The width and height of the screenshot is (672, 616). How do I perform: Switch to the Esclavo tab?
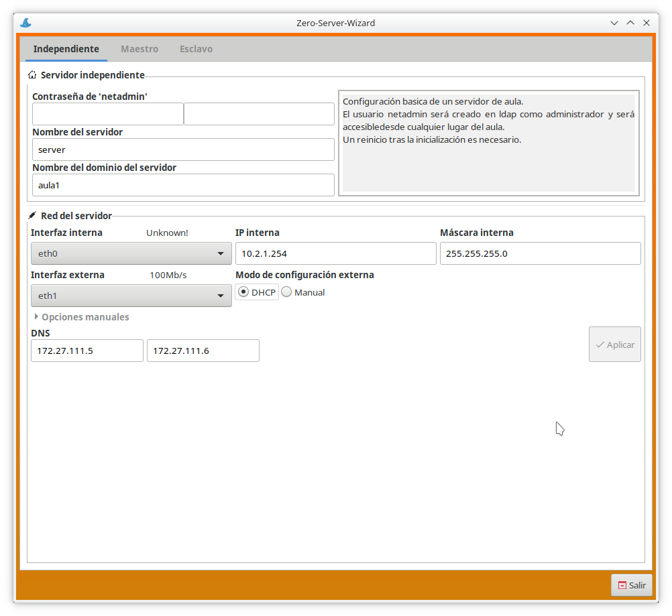coord(196,49)
